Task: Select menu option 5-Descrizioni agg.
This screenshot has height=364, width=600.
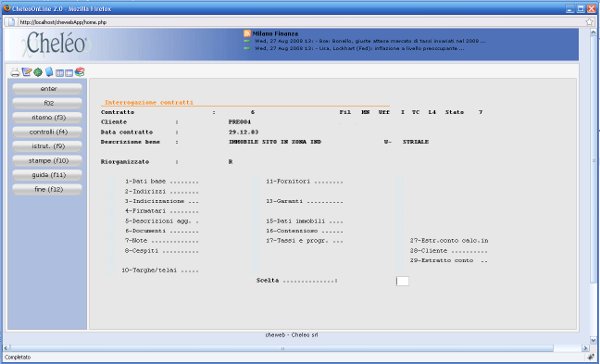Action: pos(162,221)
